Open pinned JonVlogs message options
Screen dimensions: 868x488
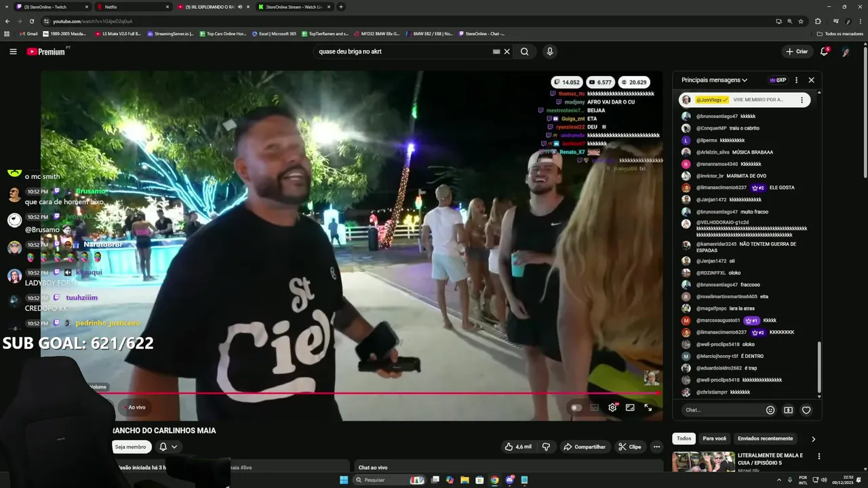coord(802,100)
